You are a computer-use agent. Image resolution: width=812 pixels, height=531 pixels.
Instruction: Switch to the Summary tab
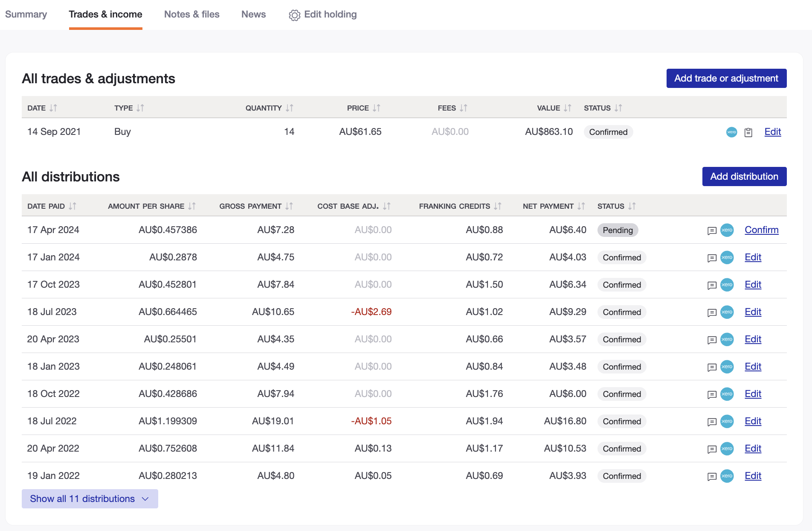[x=26, y=14]
